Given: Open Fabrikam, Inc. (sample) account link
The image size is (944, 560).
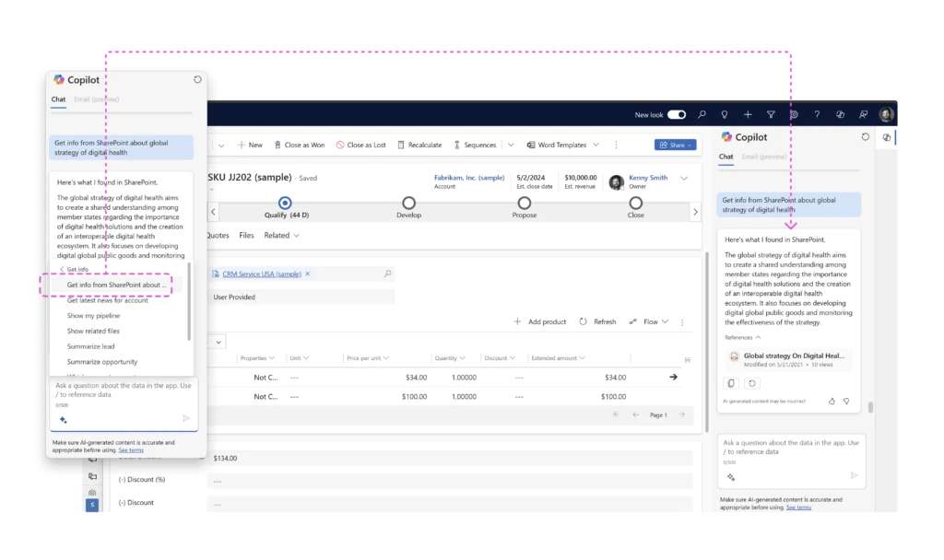Looking at the screenshot, I should point(469,177).
